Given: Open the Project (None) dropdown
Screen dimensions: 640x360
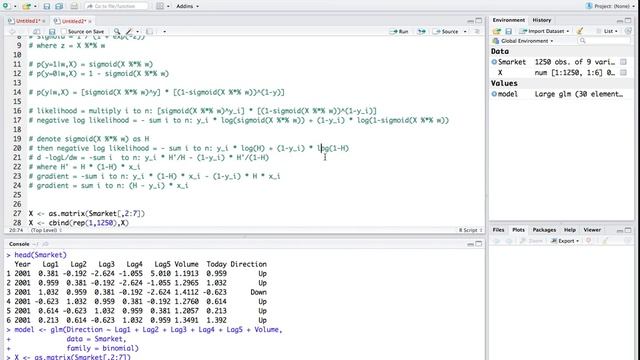Looking at the screenshot, I should [611, 6].
